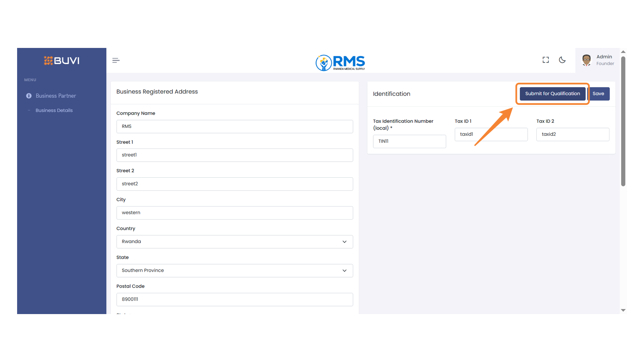Screen dimensions: 644x362
Task: Open the Admin Founder user menu
Action: (605, 60)
